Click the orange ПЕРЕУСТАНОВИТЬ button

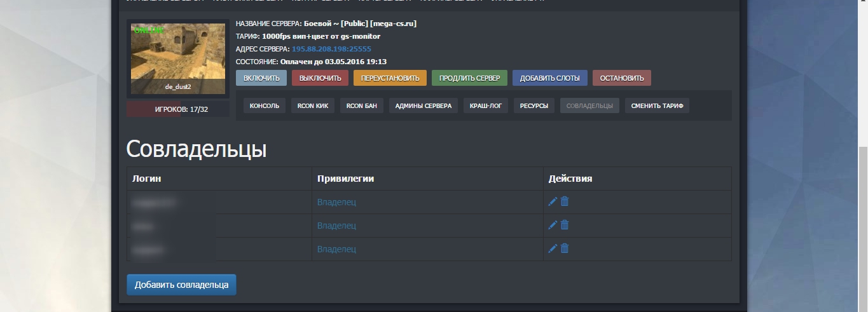390,78
